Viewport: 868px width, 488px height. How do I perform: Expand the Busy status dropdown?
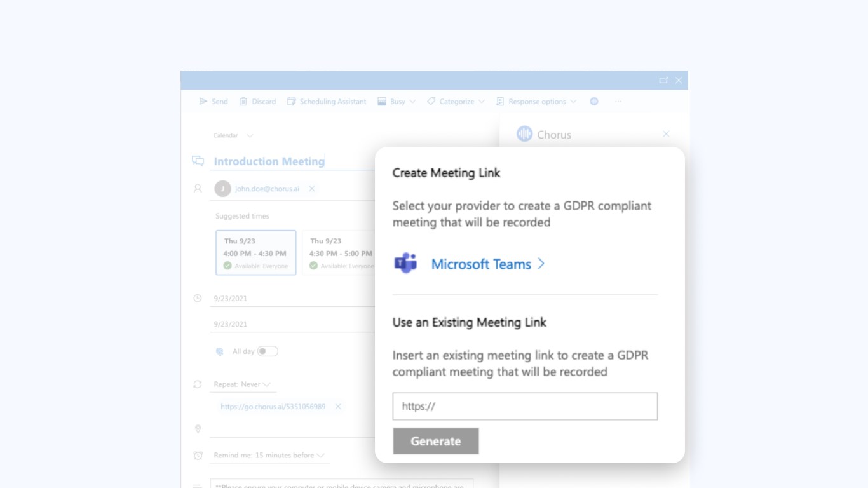point(397,102)
